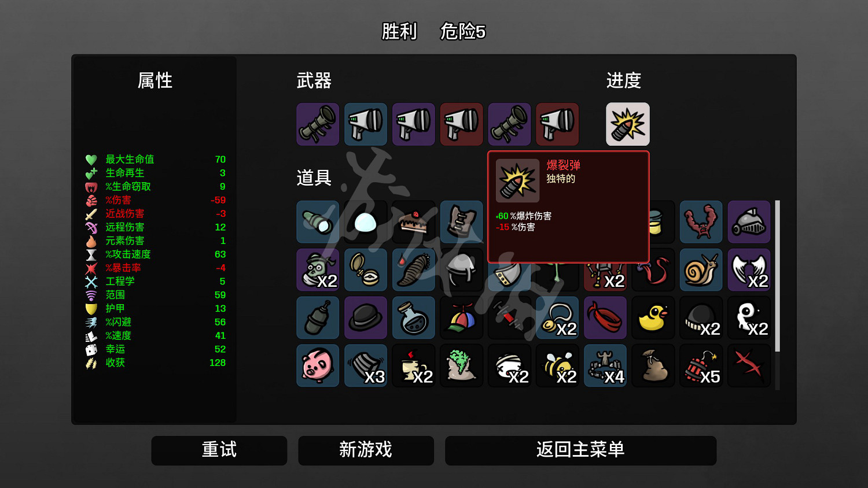The width and height of the screenshot is (868, 488).
Task: Click the bee x2 item
Action: 557,365
